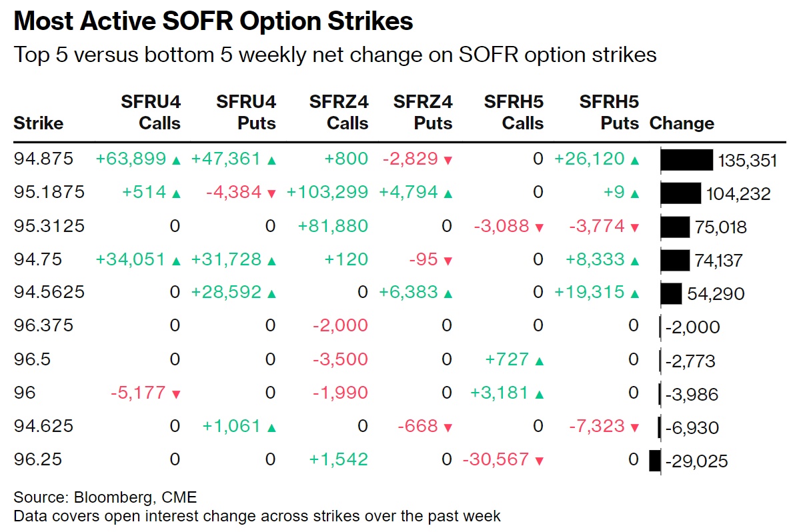Image resolution: width=791 pixels, height=532 pixels.
Task: Click the red down arrow beside -5,177
Action: [176, 394]
